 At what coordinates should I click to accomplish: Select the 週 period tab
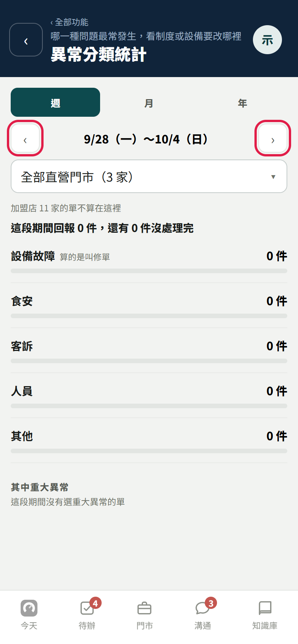(x=55, y=102)
